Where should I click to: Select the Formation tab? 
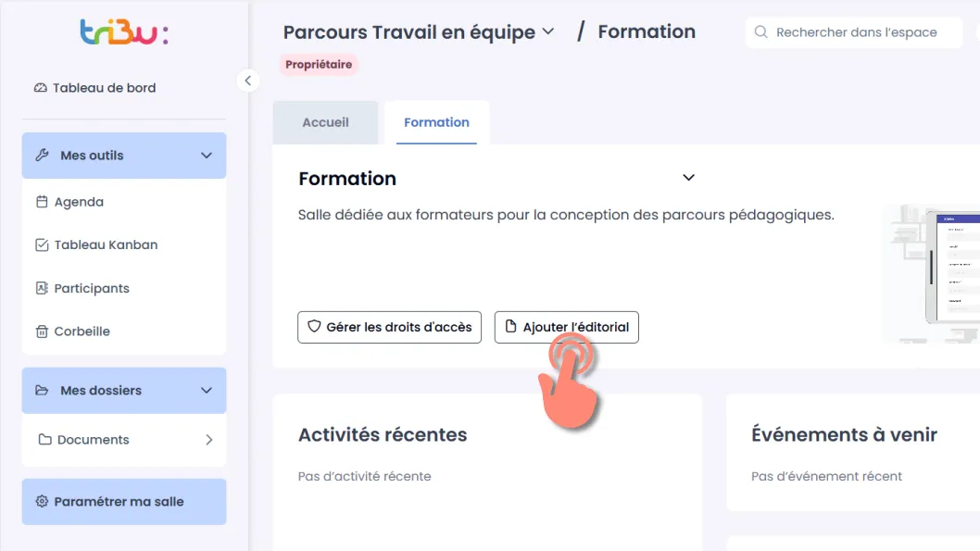point(436,122)
